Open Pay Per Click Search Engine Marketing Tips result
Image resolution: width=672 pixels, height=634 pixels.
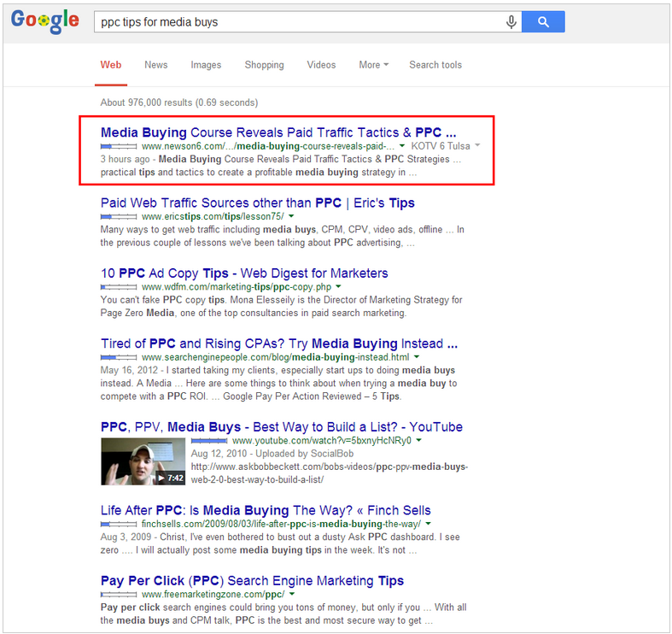click(252, 580)
